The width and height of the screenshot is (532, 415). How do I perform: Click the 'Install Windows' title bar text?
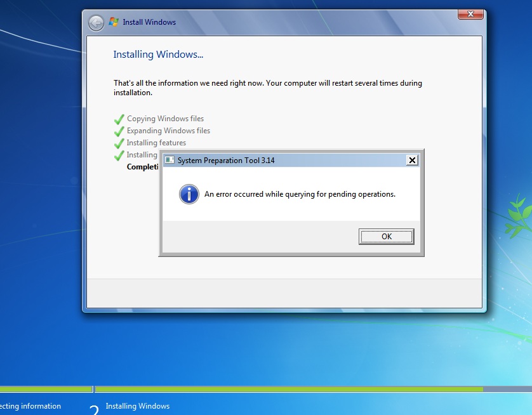149,22
